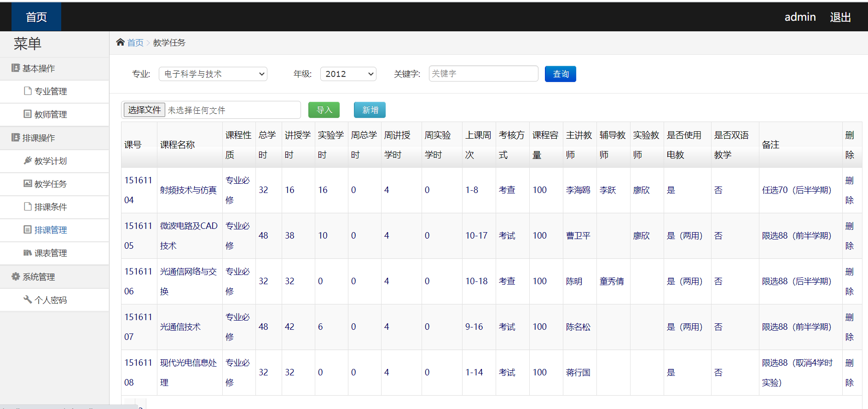Screen dimensions: 868x409
Task: Click teacher name 曹卫平
Action: click(578, 236)
